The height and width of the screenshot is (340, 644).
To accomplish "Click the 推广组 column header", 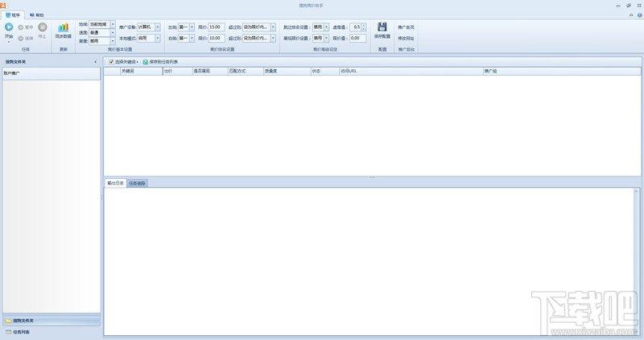I will (562, 71).
